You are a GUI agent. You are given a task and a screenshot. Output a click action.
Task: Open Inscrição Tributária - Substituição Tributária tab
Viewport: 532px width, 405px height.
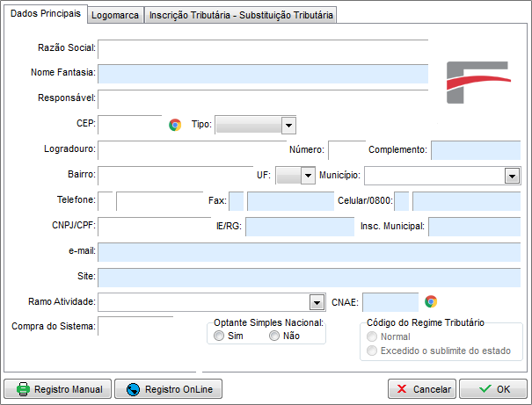[240, 15]
